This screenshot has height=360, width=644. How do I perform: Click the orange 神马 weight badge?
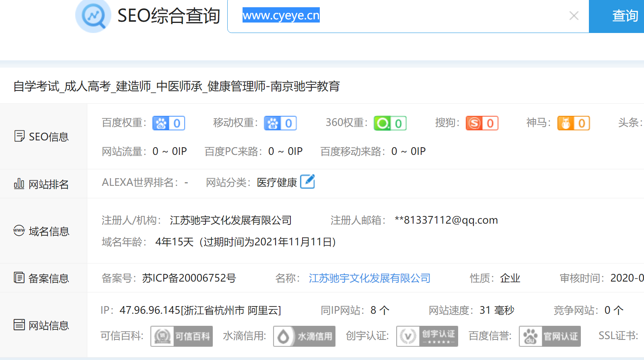click(x=573, y=123)
